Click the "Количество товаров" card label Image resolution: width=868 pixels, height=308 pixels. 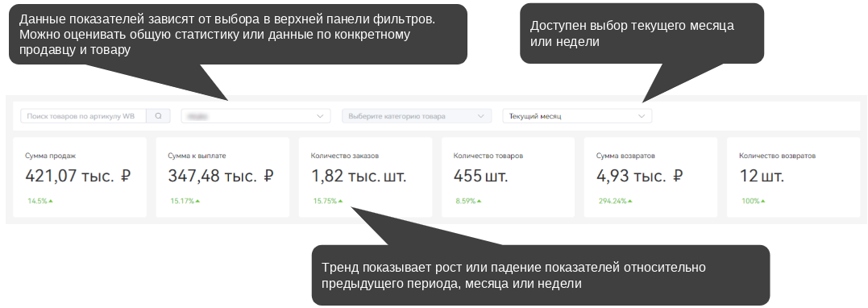pos(488,156)
